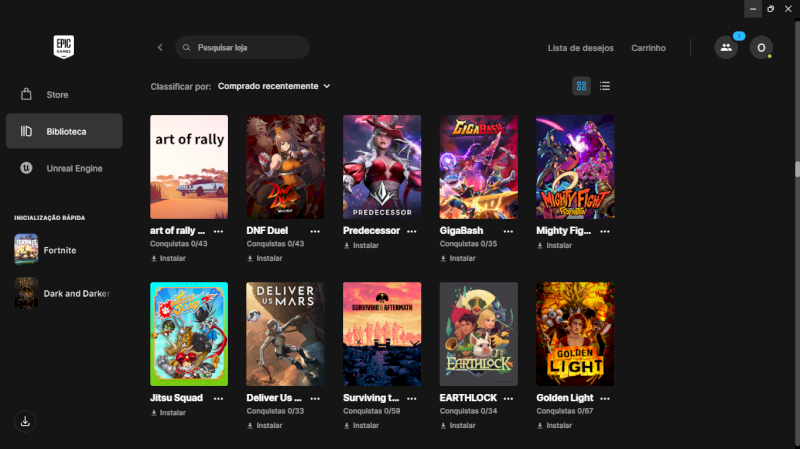Open GigaBash cover art
The image size is (800, 449).
pyautogui.click(x=479, y=167)
